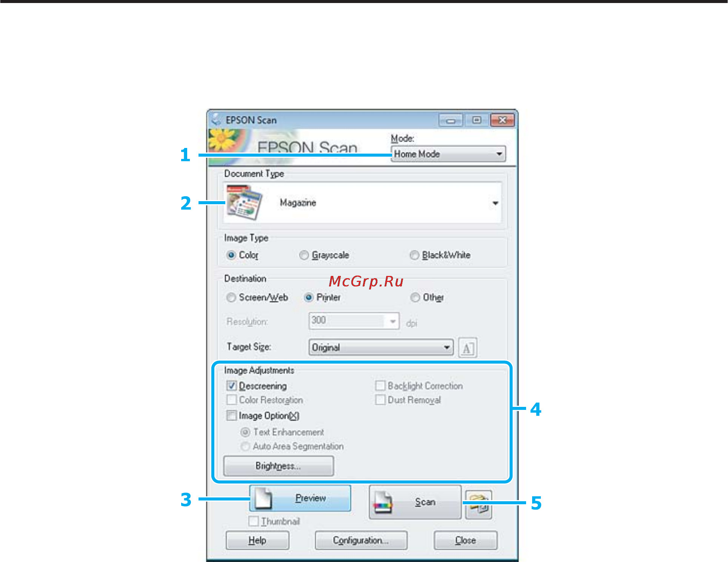The width and height of the screenshot is (728, 562).
Task: Start scanning with the Scan button
Action: 415,502
